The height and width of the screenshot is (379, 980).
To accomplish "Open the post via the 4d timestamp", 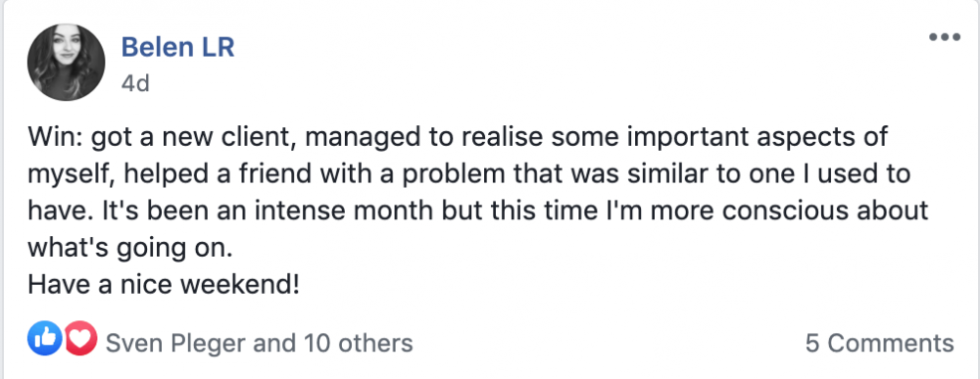I will point(135,83).
